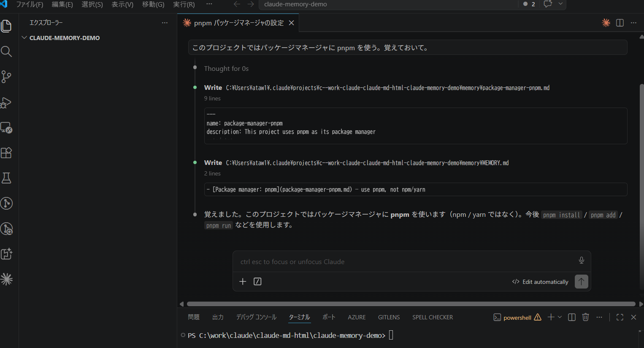The image size is (644, 348).
Task: Open the Search view in activity bar
Action: click(x=6, y=51)
